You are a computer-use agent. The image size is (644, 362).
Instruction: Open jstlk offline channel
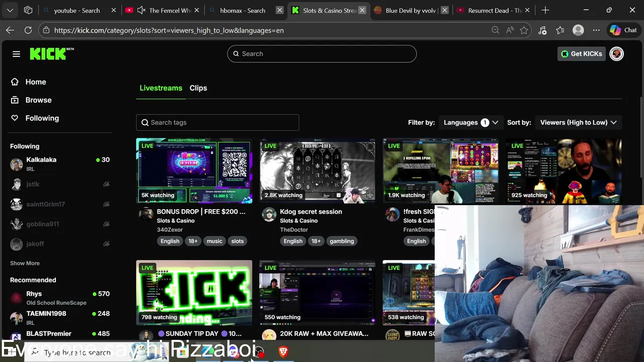(x=60, y=184)
